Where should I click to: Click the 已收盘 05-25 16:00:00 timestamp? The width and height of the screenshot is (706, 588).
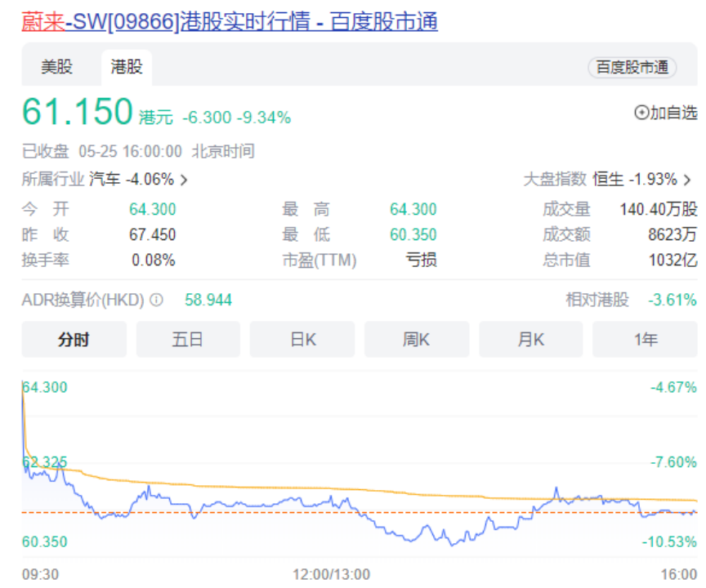click(x=138, y=151)
